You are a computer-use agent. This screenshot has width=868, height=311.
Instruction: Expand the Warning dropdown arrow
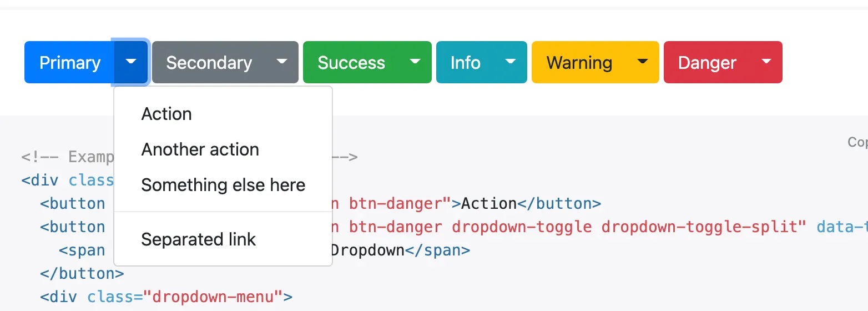[x=643, y=62]
